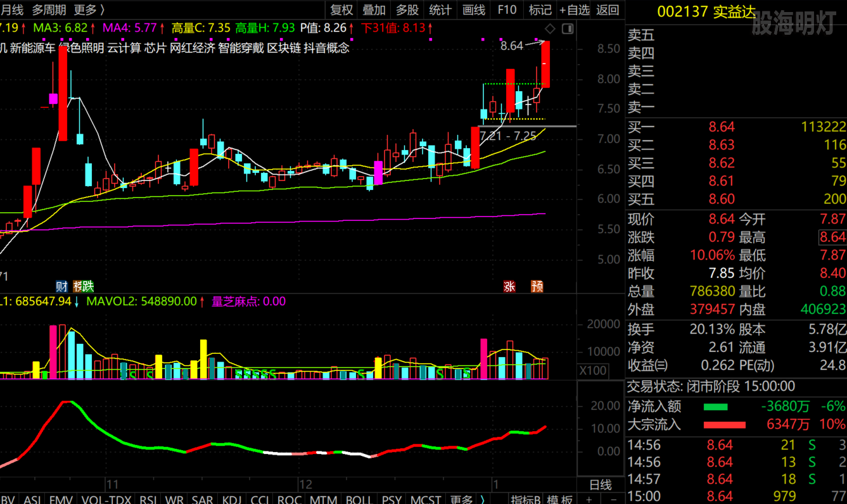The height and width of the screenshot is (504, 847).
Task: Click 买一 bid price 8.64
Action: coord(722,127)
